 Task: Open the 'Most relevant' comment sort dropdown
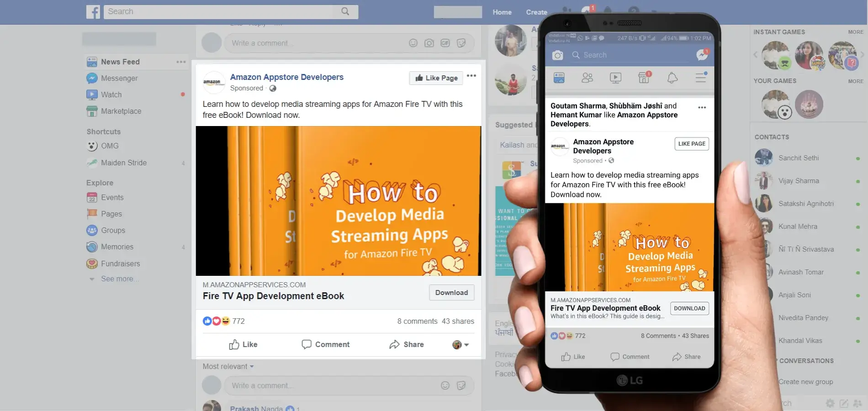pos(228,366)
